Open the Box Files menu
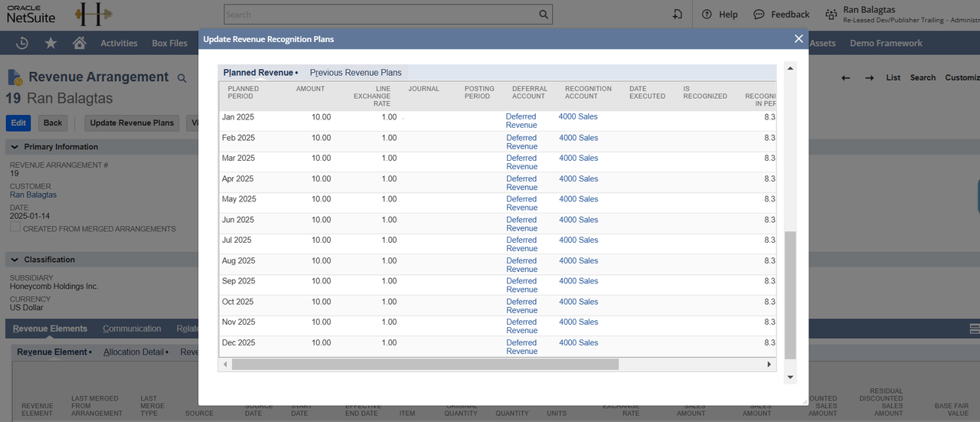 tap(170, 43)
